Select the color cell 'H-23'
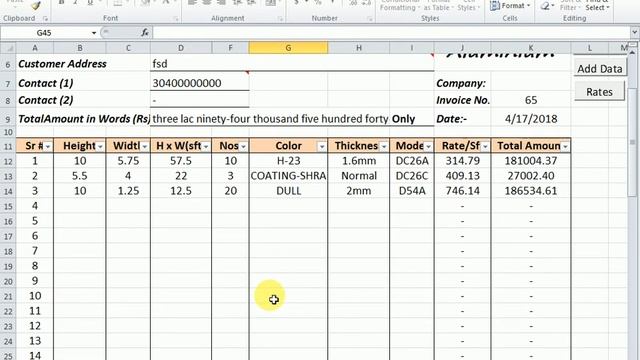 click(288, 161)
